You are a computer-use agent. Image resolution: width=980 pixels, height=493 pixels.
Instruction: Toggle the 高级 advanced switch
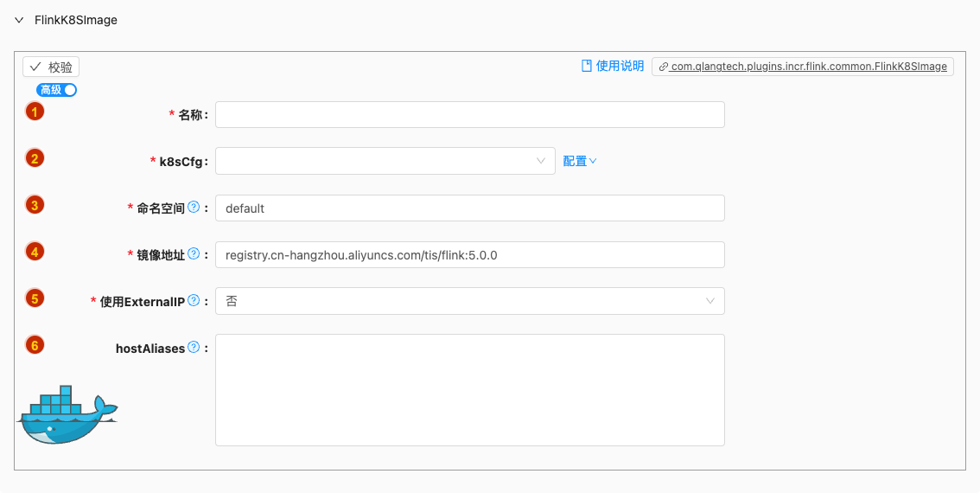(56, 90)
